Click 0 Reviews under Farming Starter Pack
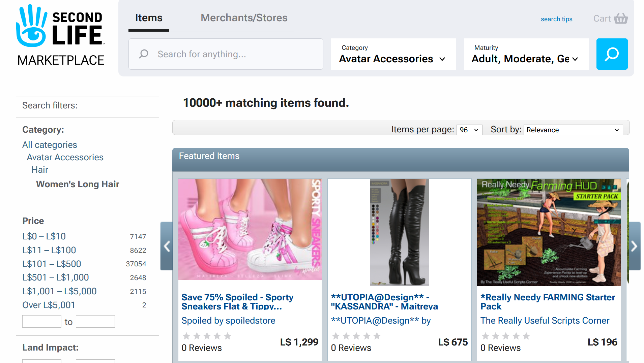644x363 pixels. (x=500, y=348)
